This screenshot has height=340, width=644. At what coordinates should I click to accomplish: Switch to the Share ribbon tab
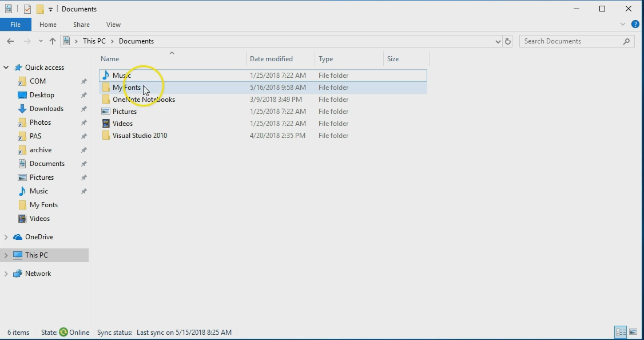[81, 25]
